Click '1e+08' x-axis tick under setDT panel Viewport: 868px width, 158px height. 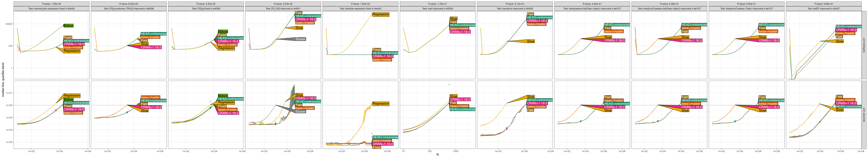coord(861,151)
